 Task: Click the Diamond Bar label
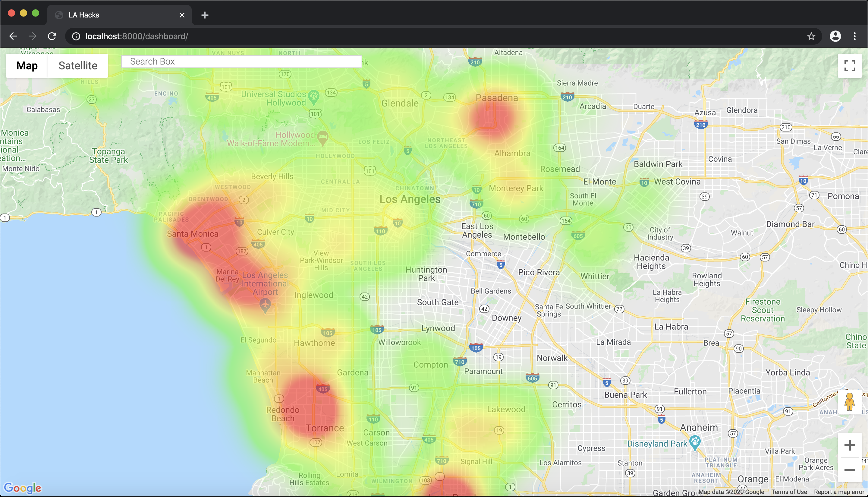coord(790,224)
